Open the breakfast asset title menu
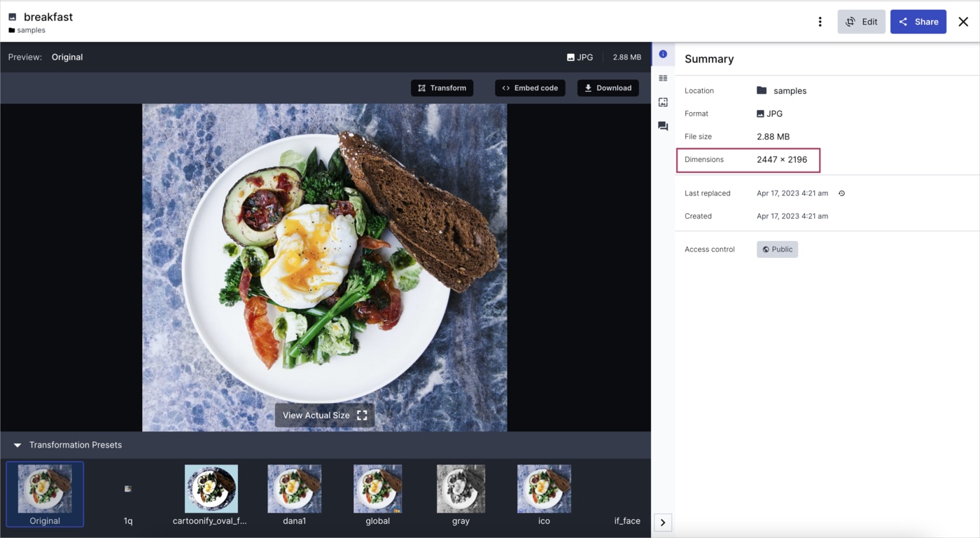Image resolution: width=980 pixels, height=538 pixels. pos(48,17)
